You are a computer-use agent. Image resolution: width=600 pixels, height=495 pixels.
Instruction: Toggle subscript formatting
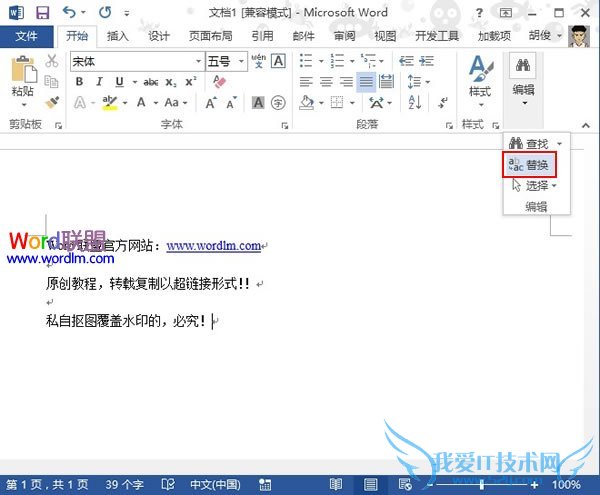point(171,82)
